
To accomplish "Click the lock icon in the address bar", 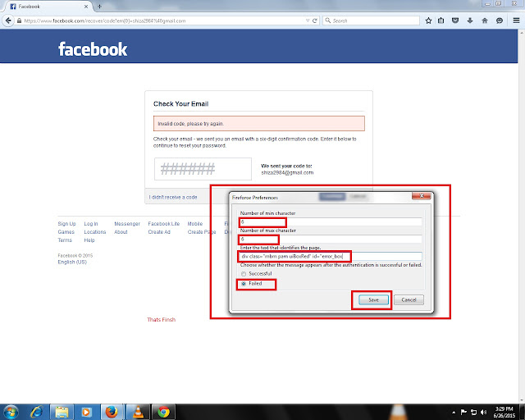I will tap(19, 21).
